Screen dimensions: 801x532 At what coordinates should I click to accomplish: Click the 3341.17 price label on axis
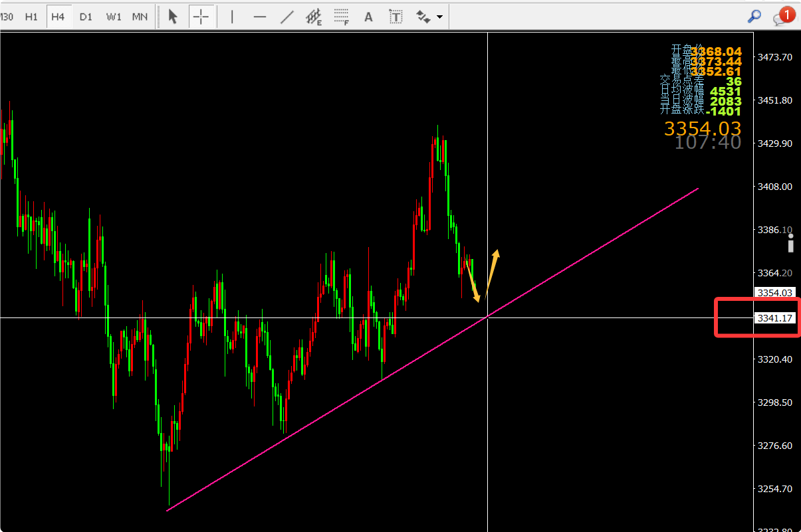click(x=774, y=318)
